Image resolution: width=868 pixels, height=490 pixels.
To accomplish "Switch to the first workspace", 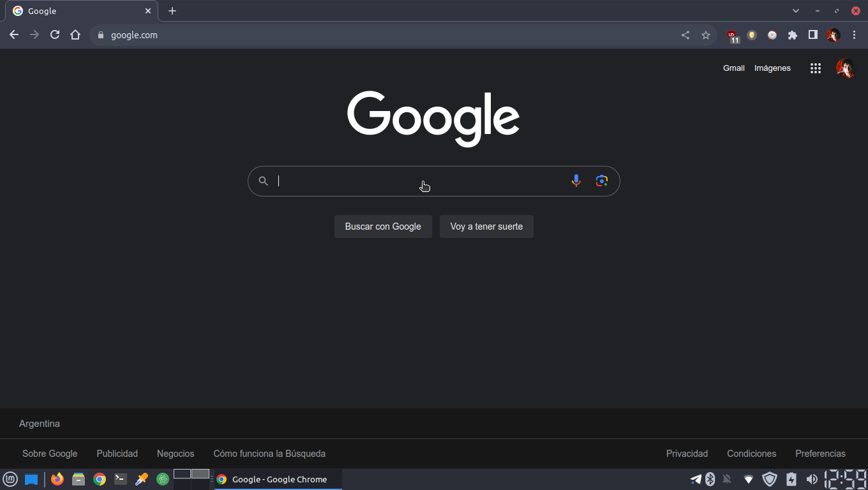I will [183, 474].
